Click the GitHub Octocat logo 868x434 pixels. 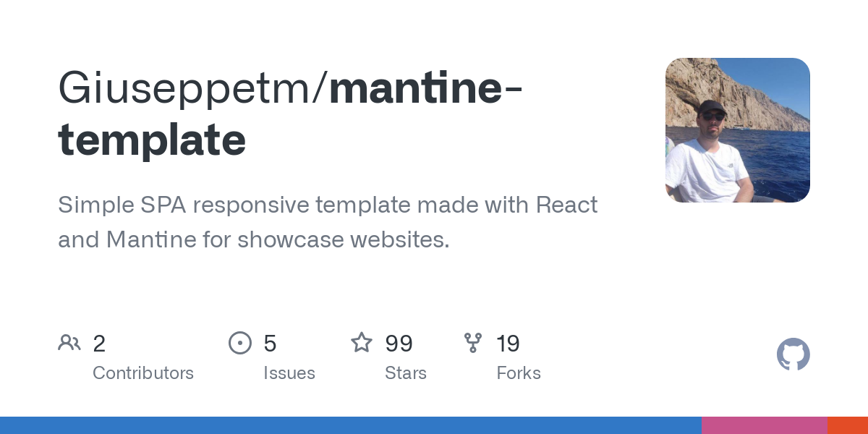pyautogui.click(x=793, y=355)
